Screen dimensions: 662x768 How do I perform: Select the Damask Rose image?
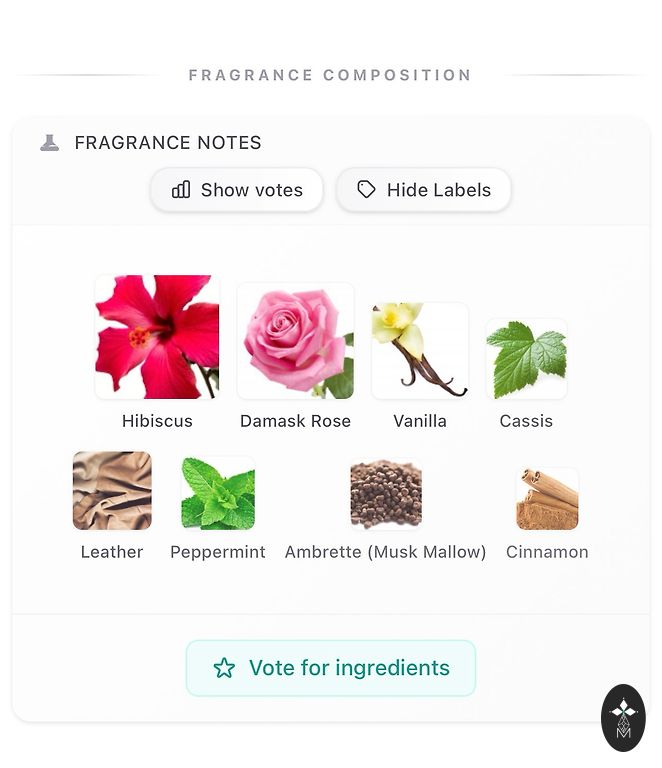point(295,341)
